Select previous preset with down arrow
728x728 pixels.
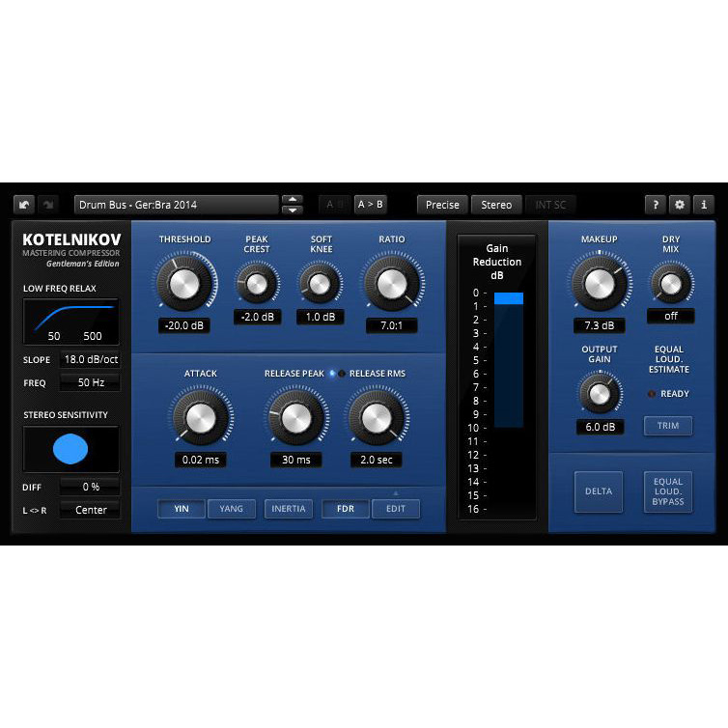[x=293, y=210]
